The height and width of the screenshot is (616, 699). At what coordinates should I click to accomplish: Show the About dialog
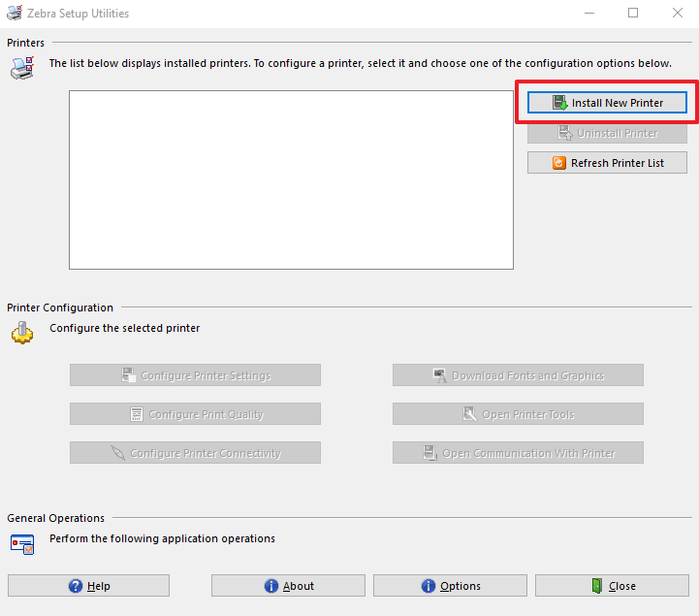point(288,586)
